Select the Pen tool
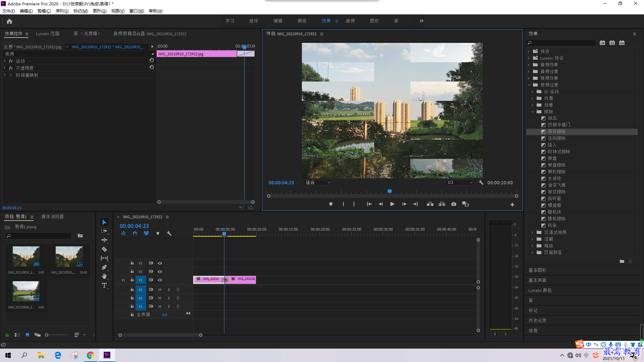644x362 pixels. click(x=104, y=267)
